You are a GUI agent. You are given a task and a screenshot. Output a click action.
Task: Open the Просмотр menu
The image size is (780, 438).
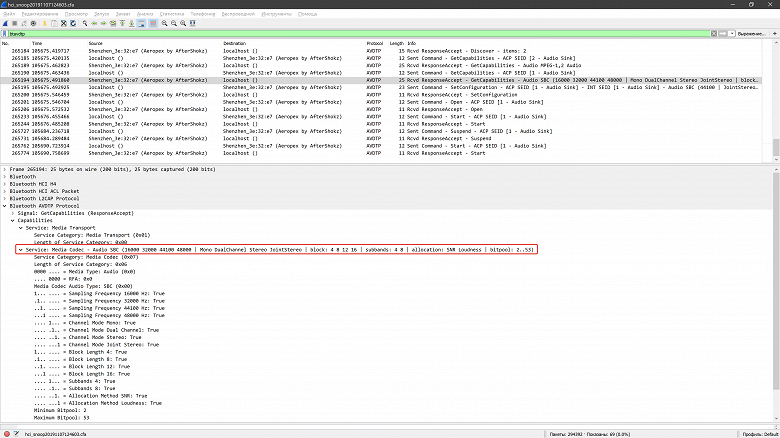pyautogui.click(x=76, y=14)
